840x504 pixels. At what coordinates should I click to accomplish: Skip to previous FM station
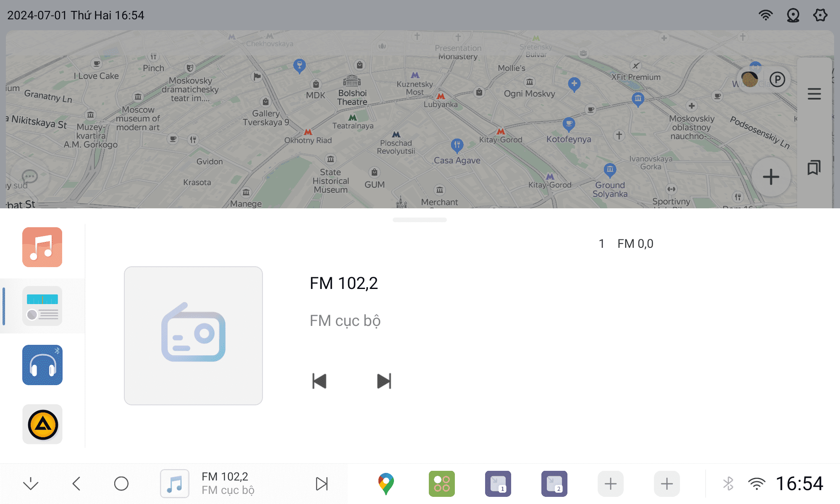click(319, 381)
